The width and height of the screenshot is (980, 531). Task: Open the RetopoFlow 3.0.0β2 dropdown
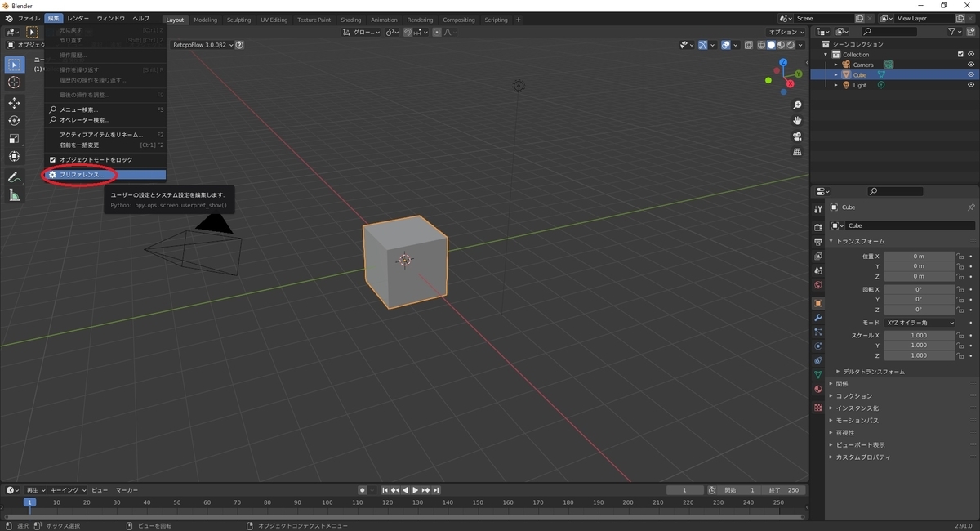[x=203, y=45]
